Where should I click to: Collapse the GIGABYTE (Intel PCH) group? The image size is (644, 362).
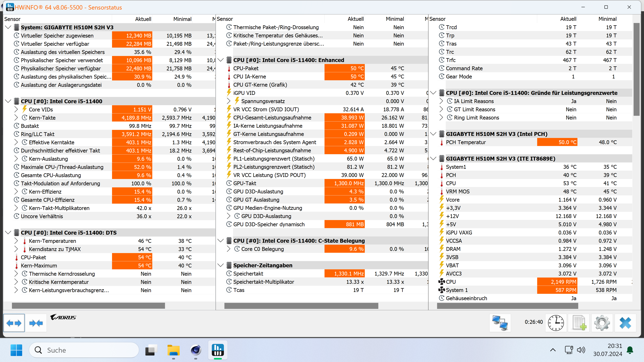434,134
